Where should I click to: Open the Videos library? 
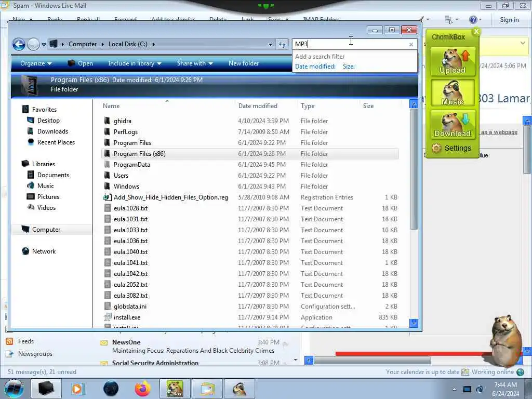[46, 208]
